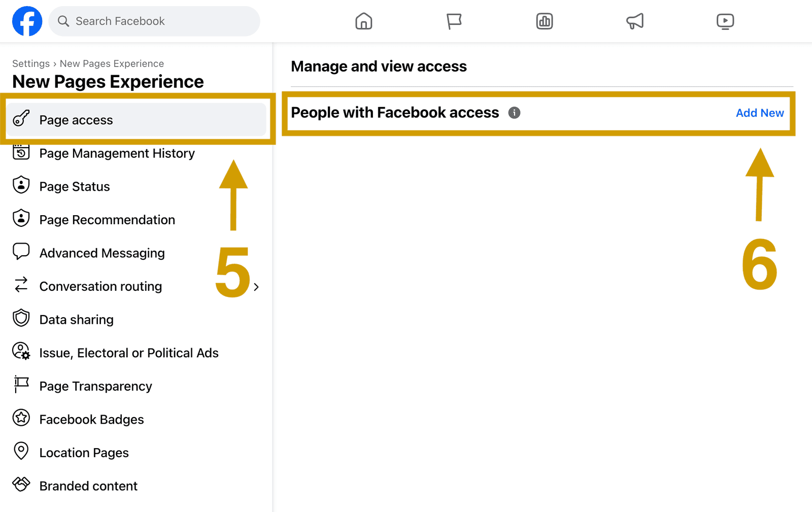Open Location Pages settings

click(x=84, y=453)
